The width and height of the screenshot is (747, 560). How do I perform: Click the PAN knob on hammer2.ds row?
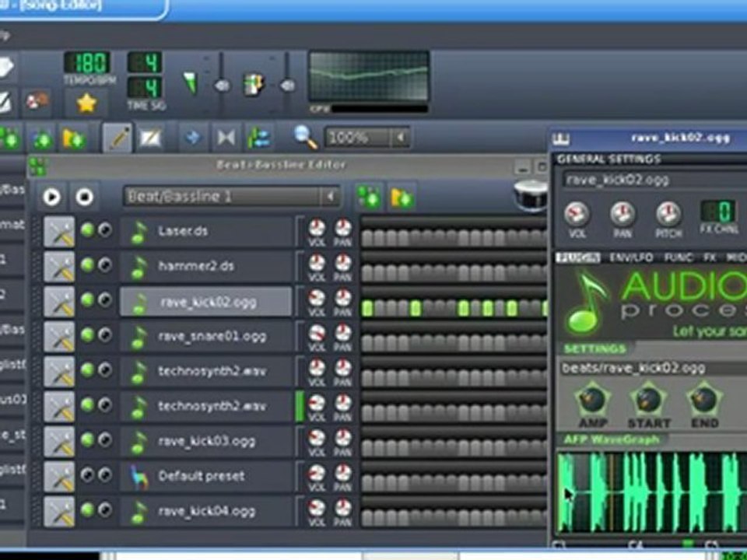click(342, 264)
